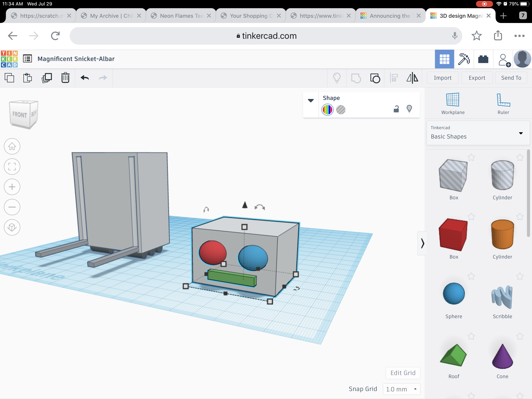
Task: Favorite the striped hole Cylinder shape
Action: pos(520,157)
